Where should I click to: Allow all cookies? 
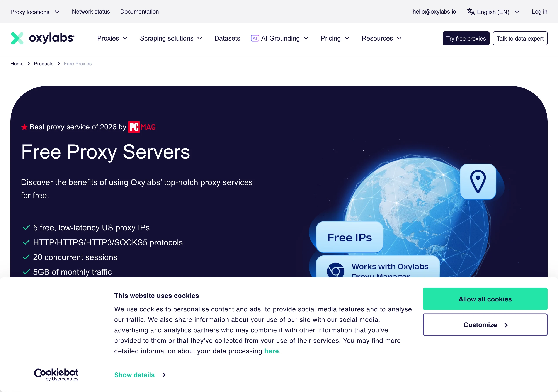[485, 299]
